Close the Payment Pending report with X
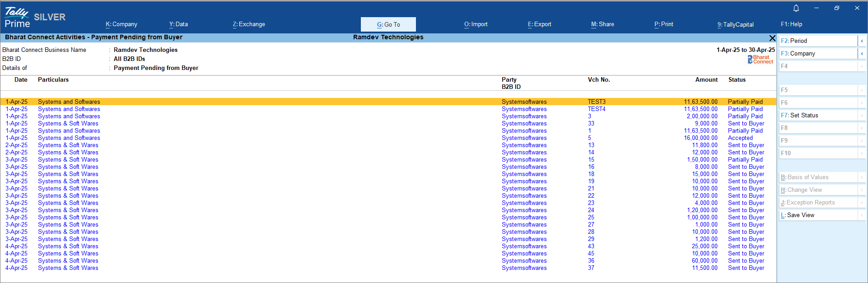Screen dimensions: 868x283 [772, 38]
